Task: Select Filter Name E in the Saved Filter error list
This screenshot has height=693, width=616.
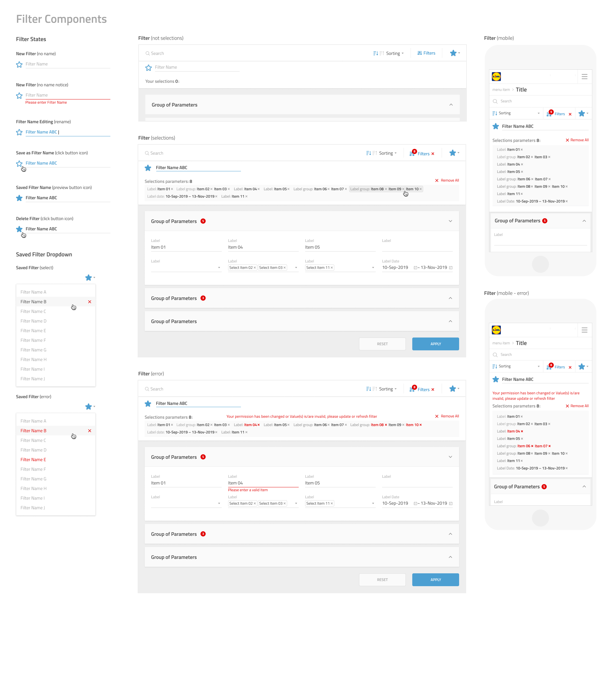Action: [33, 460]
